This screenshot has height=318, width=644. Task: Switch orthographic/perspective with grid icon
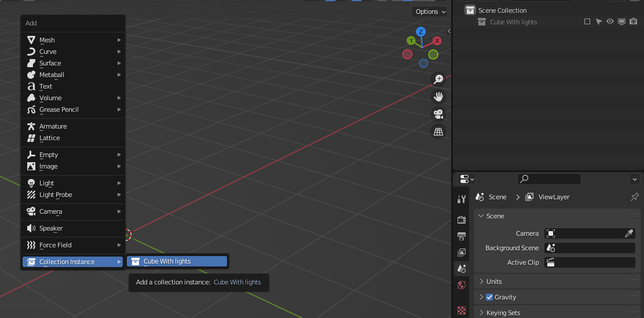[438, 132]
